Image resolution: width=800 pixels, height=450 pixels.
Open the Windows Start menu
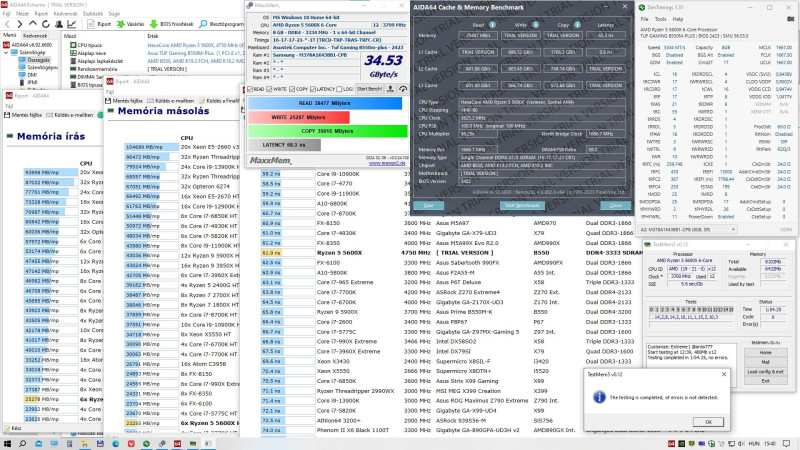click(7, 444)
